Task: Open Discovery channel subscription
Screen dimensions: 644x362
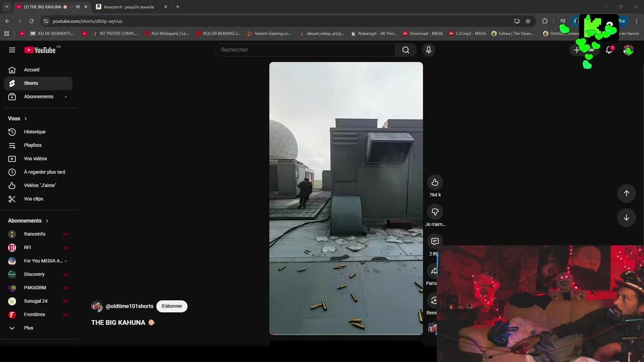Action: click(38, 274)
